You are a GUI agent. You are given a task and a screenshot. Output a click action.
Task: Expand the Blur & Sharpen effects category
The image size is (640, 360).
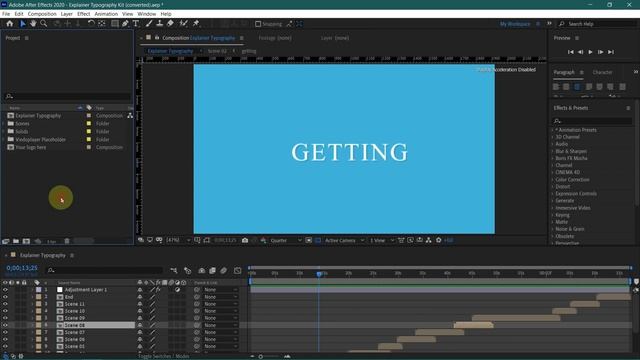coord(553,151)
